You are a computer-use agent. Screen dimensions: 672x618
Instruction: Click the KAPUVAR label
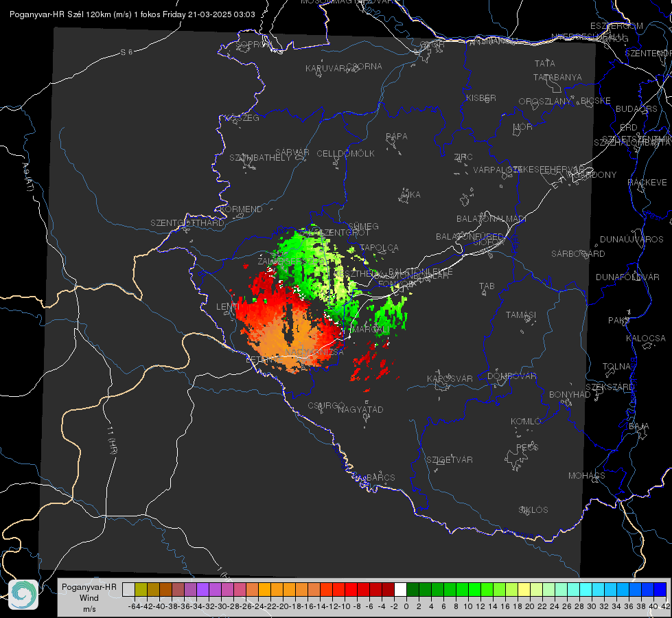325,69
